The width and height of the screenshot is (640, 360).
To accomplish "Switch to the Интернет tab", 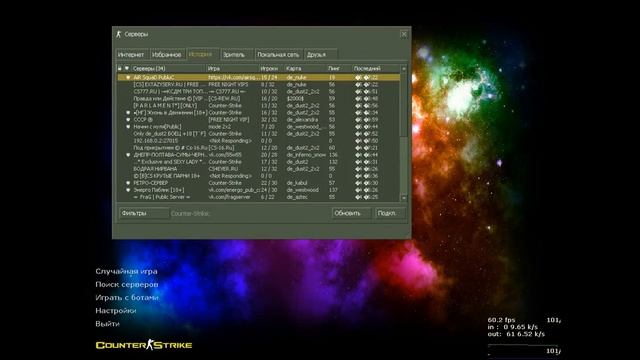I will (131, 55).
